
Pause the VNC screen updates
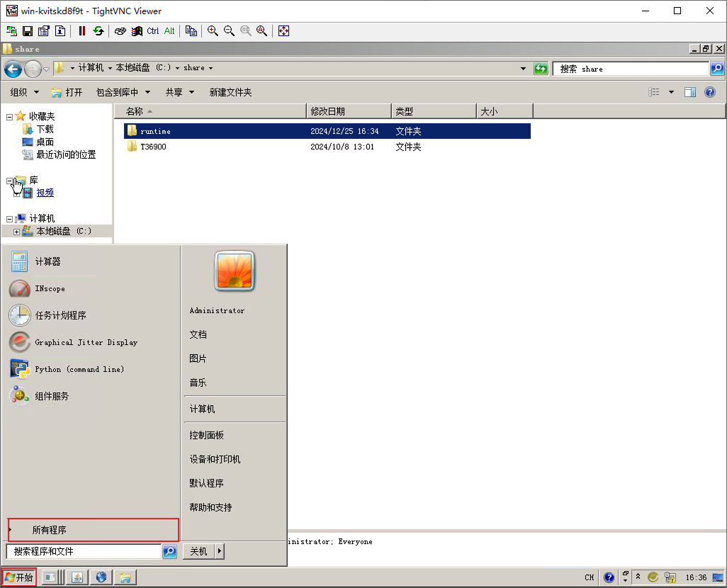click(82, 31)
